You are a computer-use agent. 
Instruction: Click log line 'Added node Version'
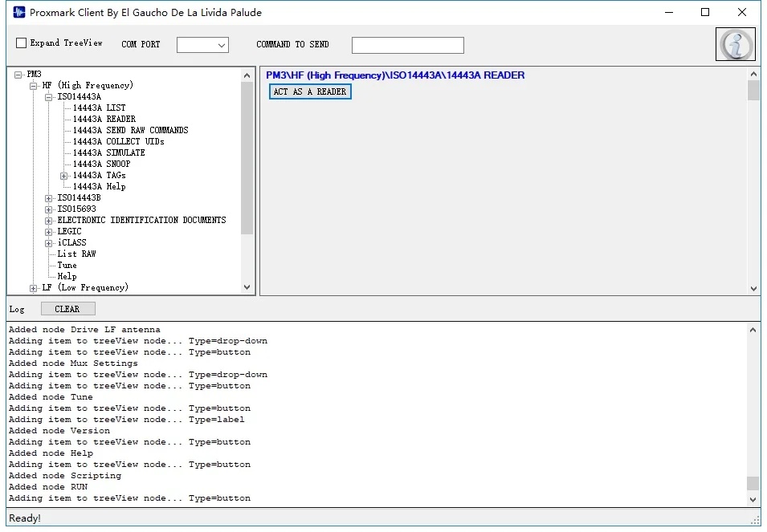[59, 431]
